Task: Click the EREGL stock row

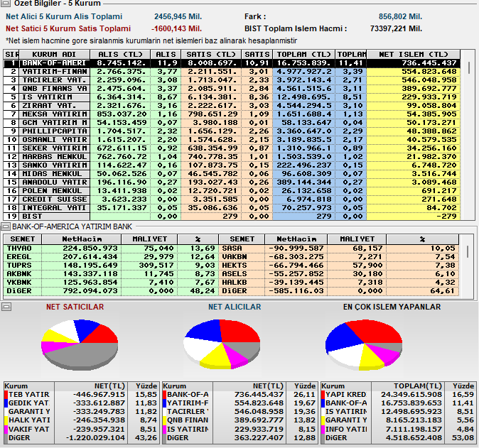Action: point(111,257)
